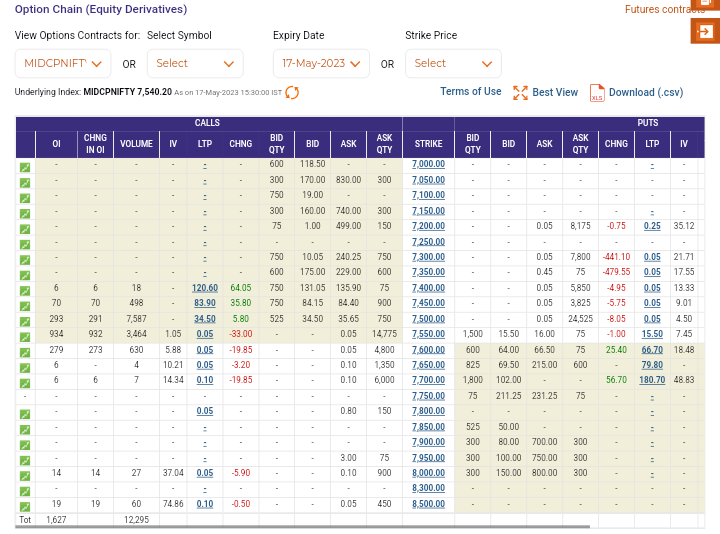Download the option chain csv
The image size is (720, 534).
pyautogui.click(x=636, y=92)
